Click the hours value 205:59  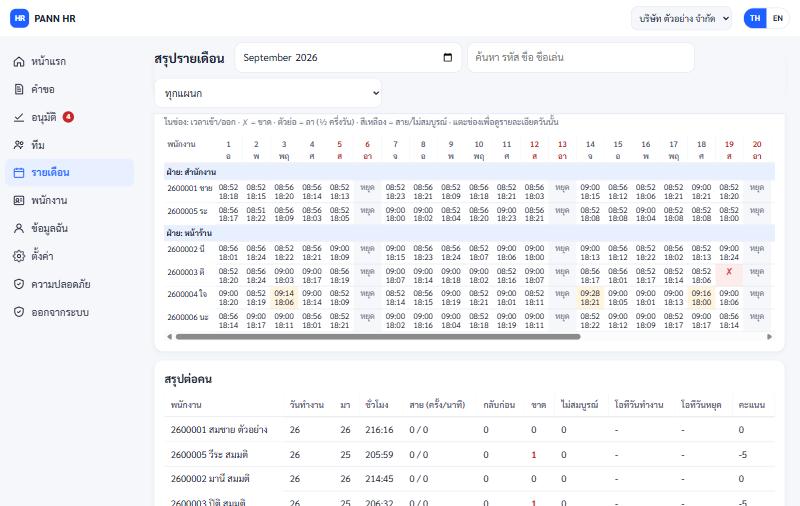[x=379, y=454]
